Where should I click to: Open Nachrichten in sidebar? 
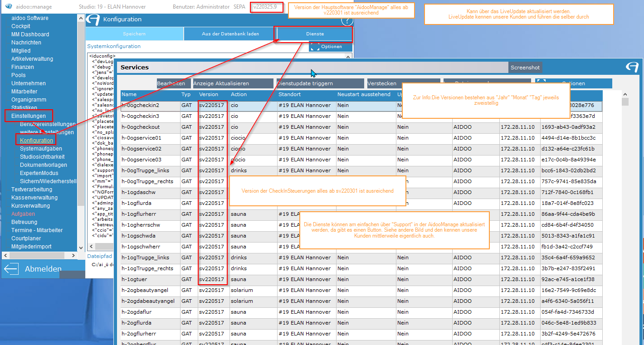pyautogui.click(x=26, y=43)
